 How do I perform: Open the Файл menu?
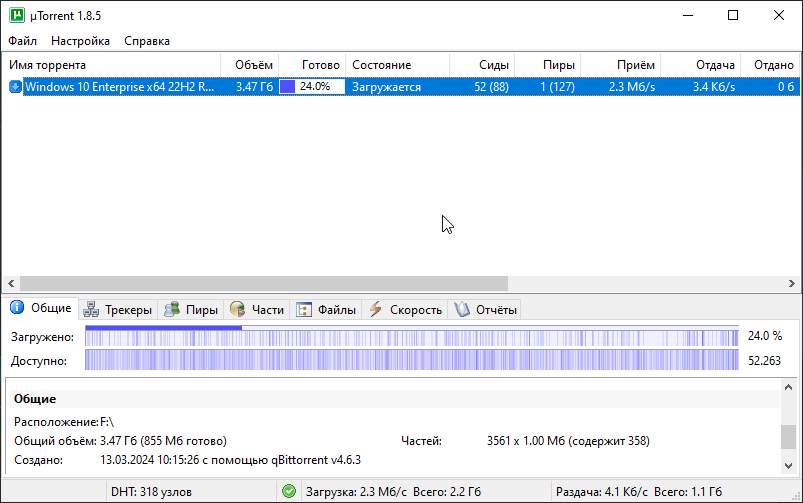22,41
